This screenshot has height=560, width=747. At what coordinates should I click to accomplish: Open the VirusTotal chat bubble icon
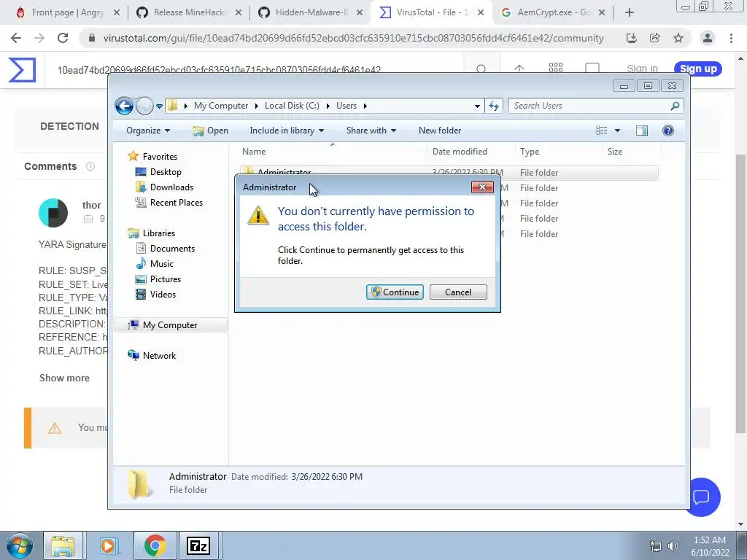click(703, 497)
